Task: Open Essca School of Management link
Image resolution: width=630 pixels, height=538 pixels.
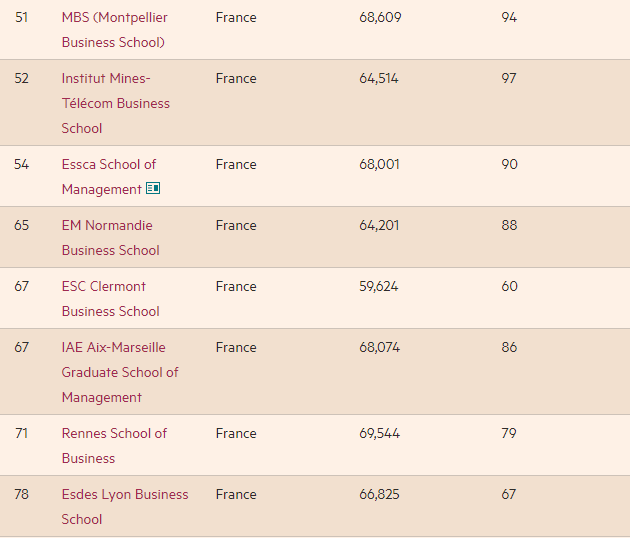Action: (x=109, y=177)
